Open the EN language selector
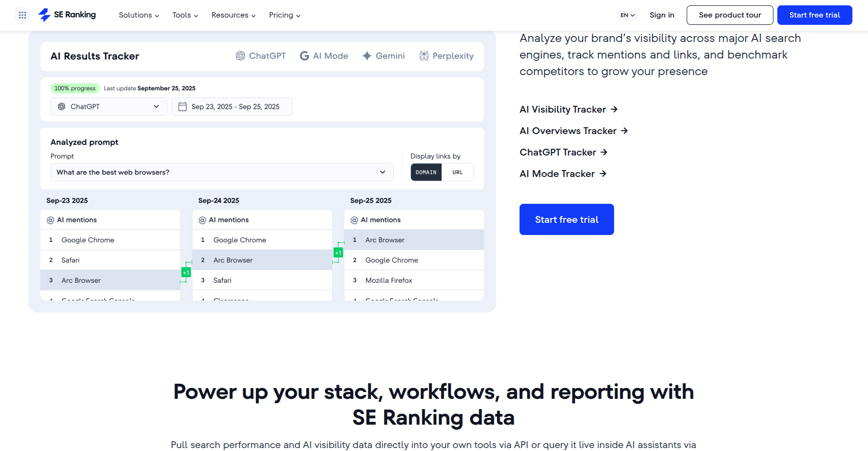 tap(628, 15)
